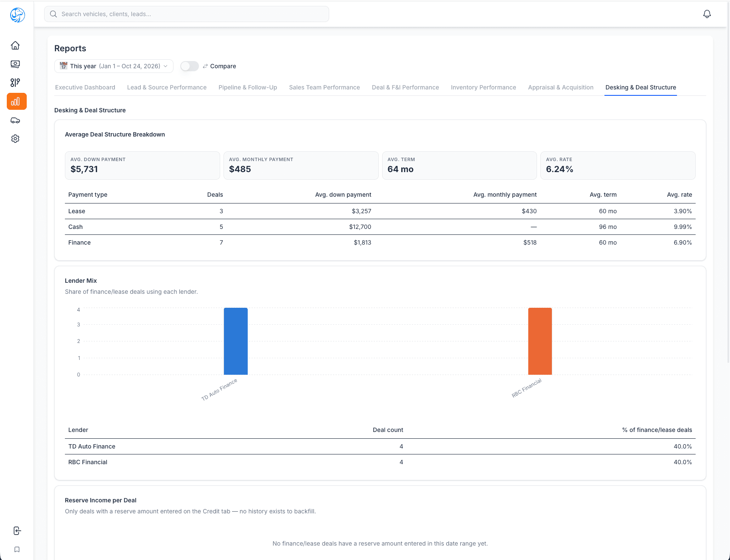Switch to Executive Dashboard tab
This screenshot has width=730, height=560.
(x=85, y=87)
